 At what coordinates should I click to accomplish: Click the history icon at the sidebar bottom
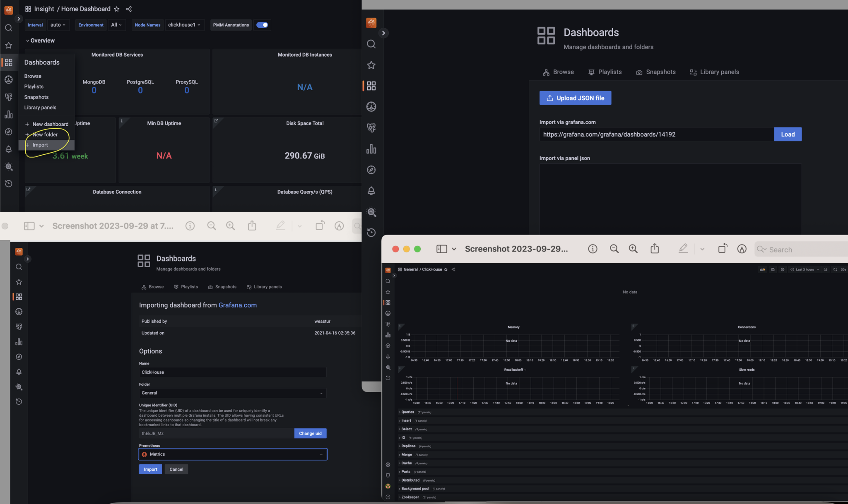coord(9,184)
